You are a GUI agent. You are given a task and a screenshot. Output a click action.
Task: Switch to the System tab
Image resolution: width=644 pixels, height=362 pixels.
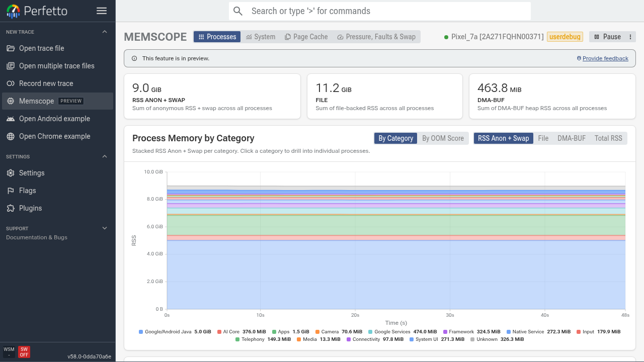click(260, 37)
